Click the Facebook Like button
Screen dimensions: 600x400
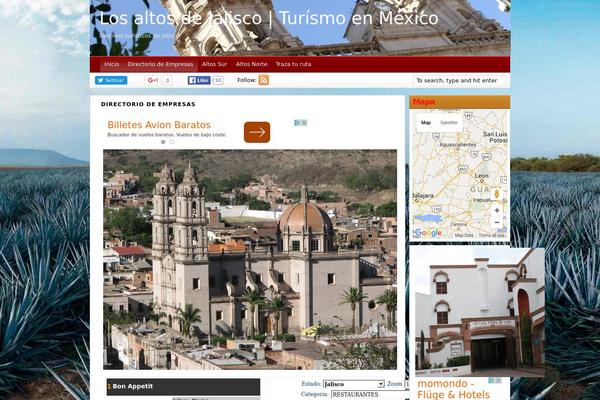[x=199, y=80]
